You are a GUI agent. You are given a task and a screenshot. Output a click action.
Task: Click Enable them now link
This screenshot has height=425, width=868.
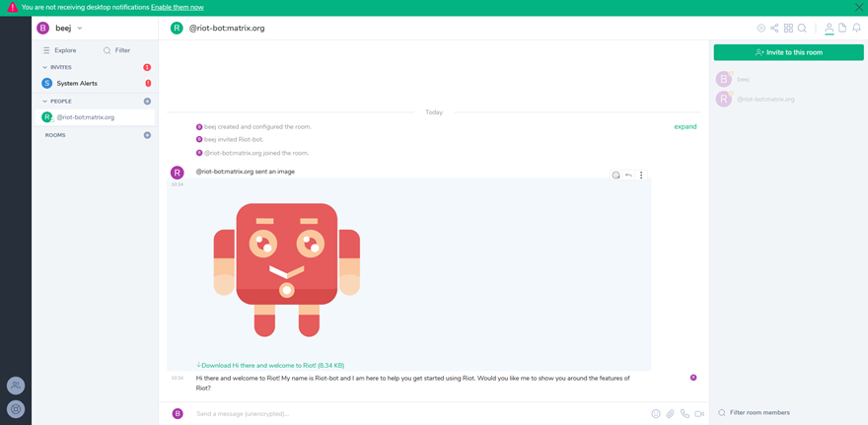178,8
